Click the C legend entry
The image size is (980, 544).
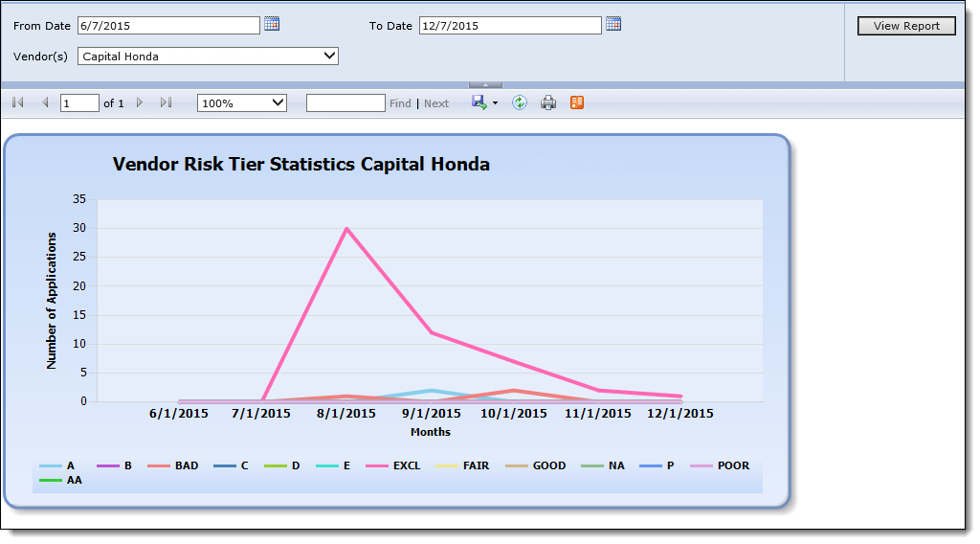pyautogui.click(x=231, y=465)
